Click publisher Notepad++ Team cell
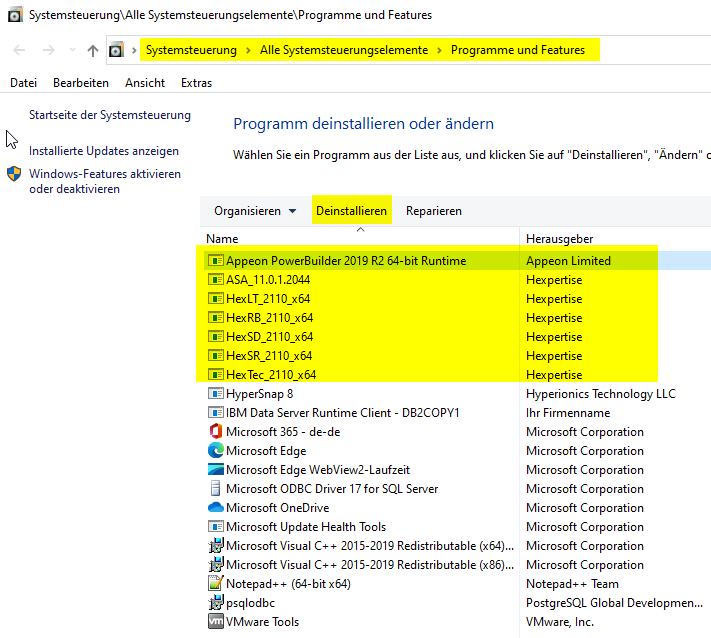Viewport: 711px width, 638px height. tap(572, 584)
